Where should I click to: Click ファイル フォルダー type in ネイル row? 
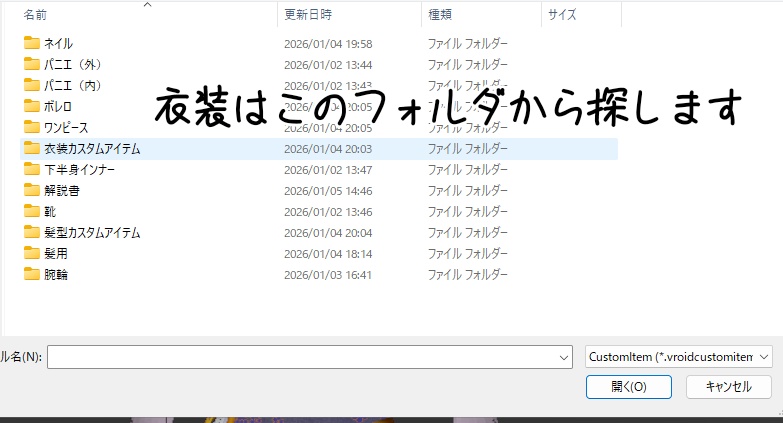467,43
